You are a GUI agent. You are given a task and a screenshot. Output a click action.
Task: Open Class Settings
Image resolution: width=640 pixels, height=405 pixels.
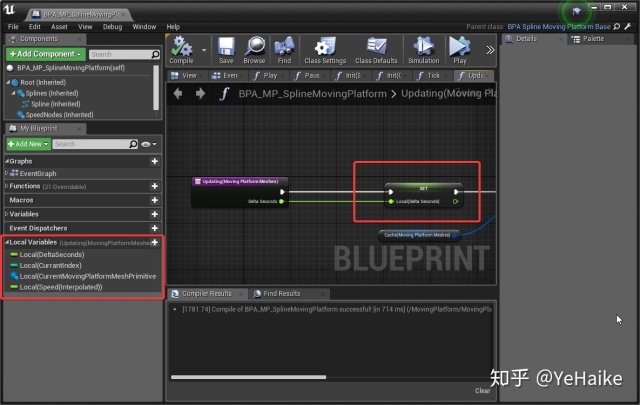coord(325,50)
